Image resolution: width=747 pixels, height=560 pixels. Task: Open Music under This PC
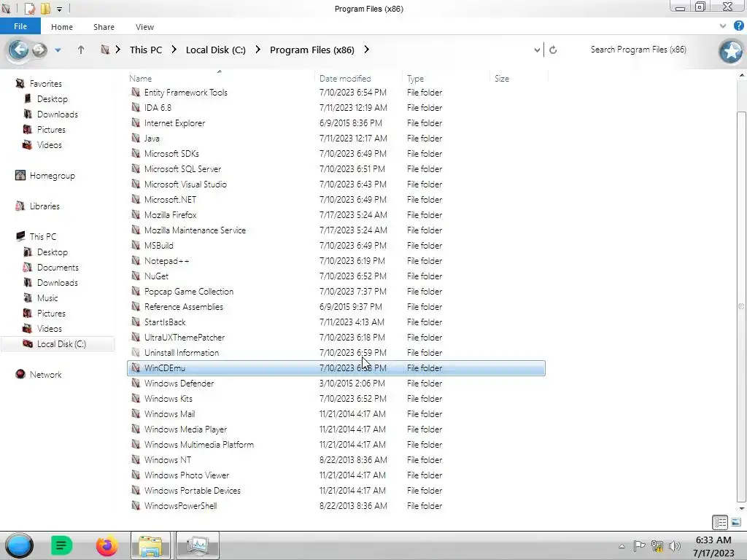(47, 297)
